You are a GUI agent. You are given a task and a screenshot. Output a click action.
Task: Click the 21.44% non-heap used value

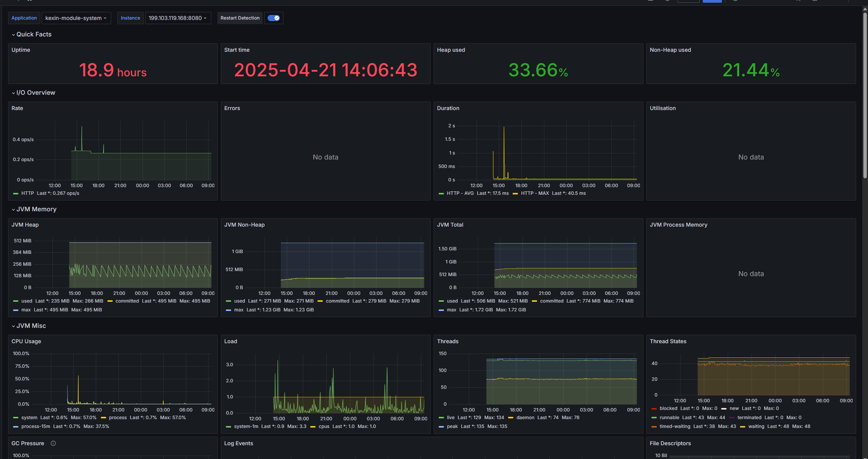pyautogui.click(x=751, y=70)
